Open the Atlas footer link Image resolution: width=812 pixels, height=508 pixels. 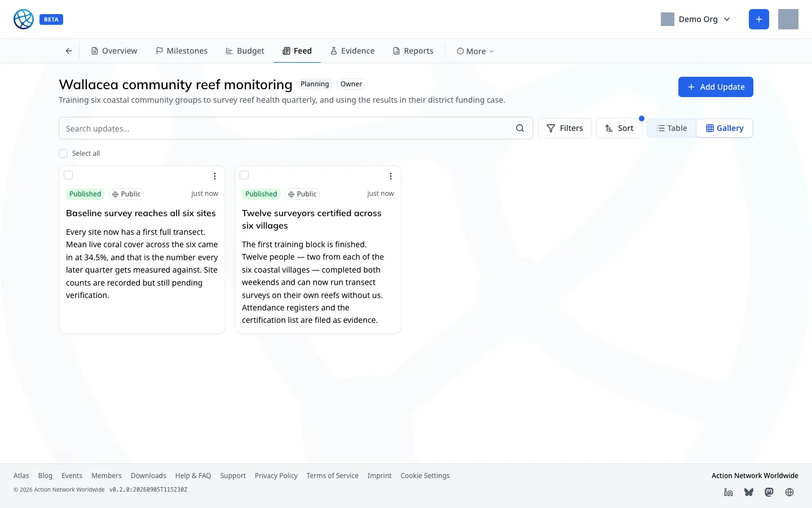[21, 476]
